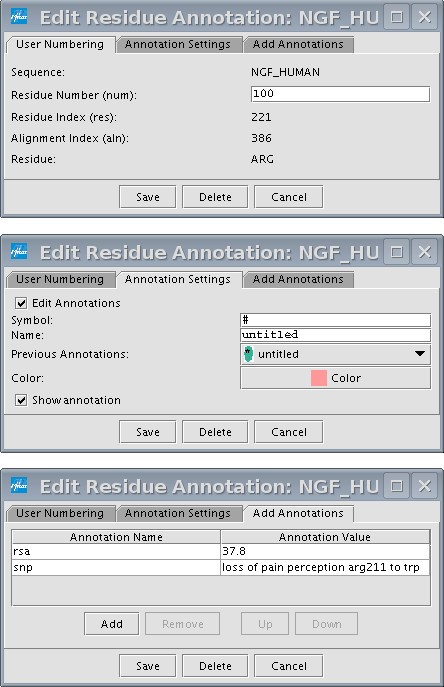Click the app icon in the top window title bar
The image size is (444, 687).
pyautogui.click(x=19, y=17)
